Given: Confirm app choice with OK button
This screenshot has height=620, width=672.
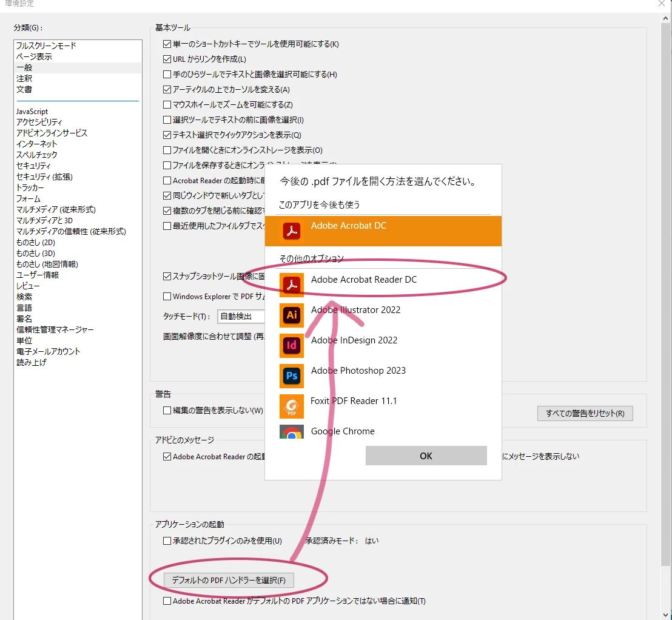Looking at the screenshot, I should (x=426, y=456).
